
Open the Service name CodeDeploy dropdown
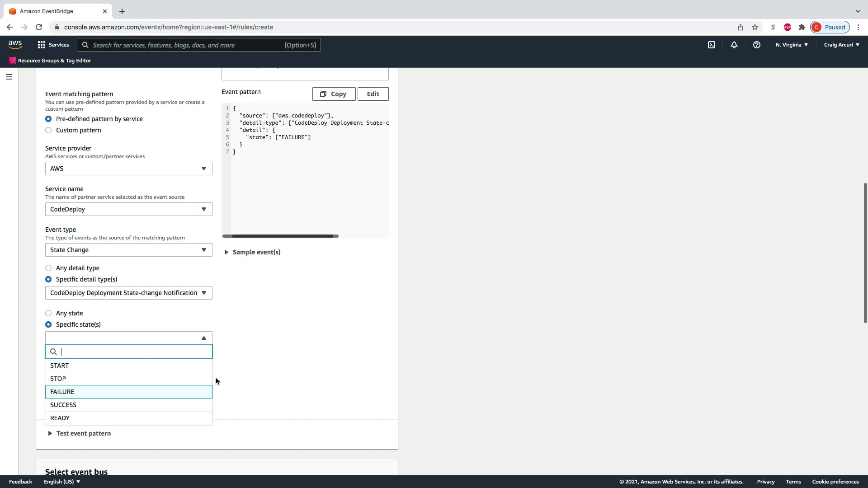(x=128, y=209)
